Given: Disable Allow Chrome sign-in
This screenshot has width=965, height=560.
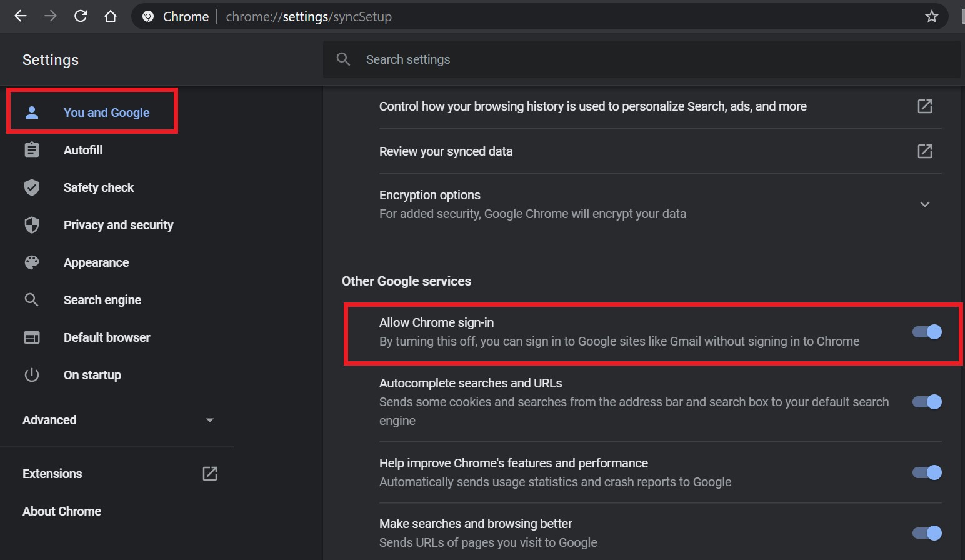Looking at the screenshot, I should click(x=926, y=332).
